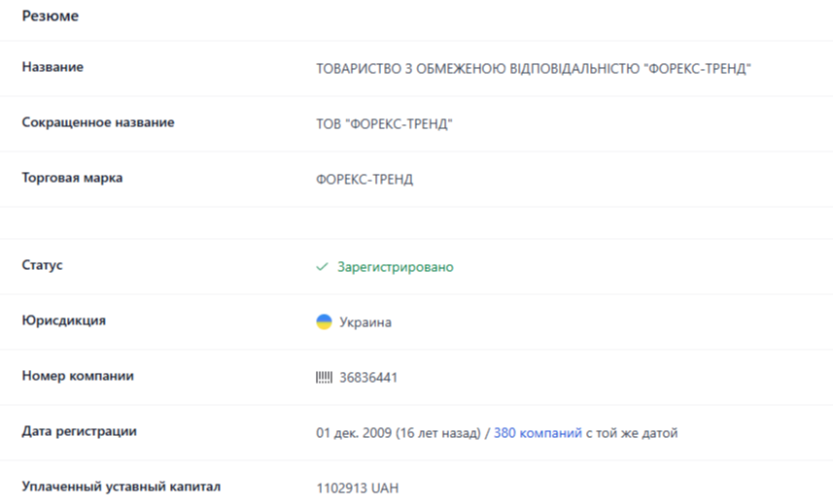The height and width of the screenshot is (504, 833).
Task: Click the Сокращенное название label
Action: point(98,122)
